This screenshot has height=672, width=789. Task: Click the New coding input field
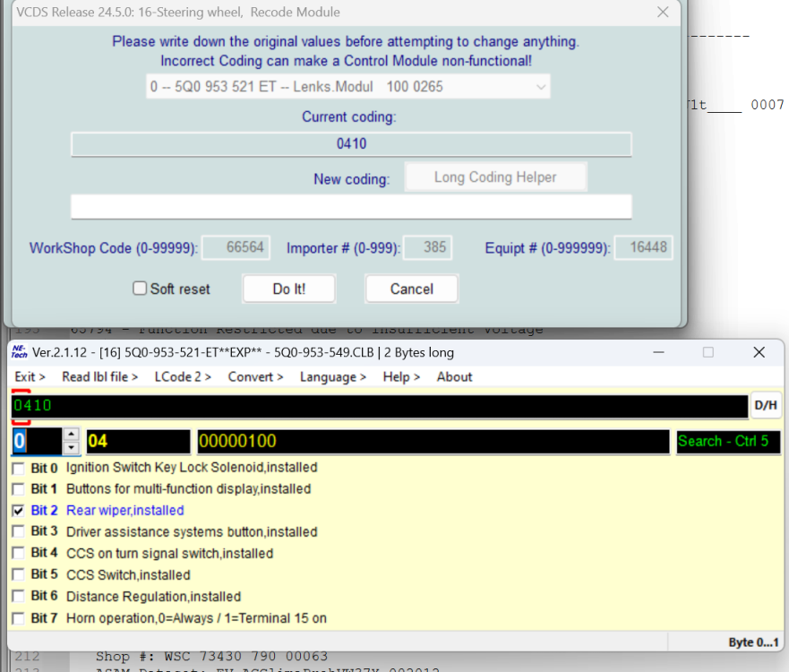click(x=351, y=207)
